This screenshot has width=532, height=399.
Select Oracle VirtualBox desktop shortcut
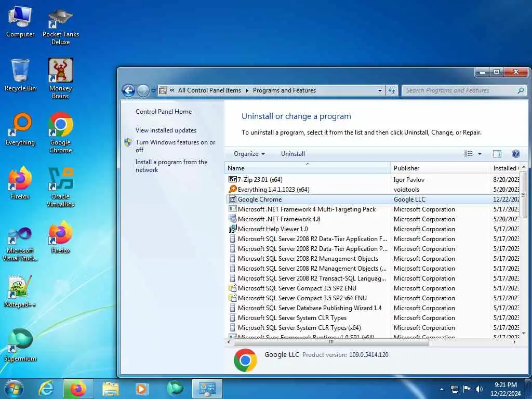(x=60, y=187)
